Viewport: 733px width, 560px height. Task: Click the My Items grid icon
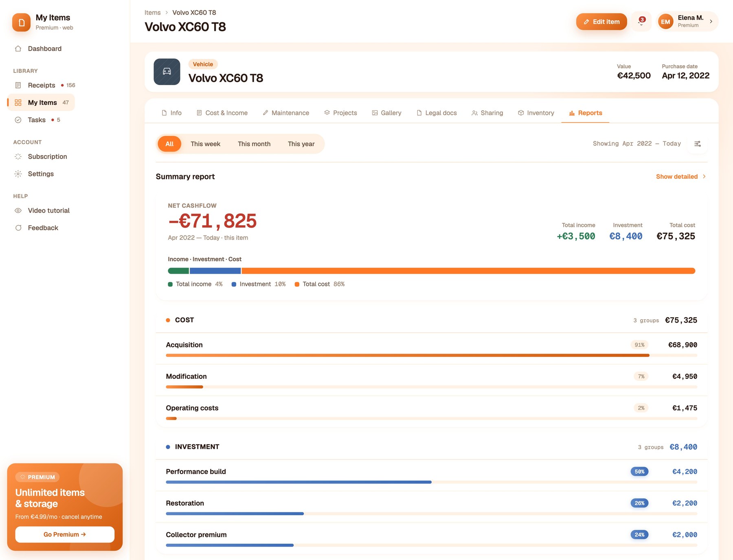point(18,103)
